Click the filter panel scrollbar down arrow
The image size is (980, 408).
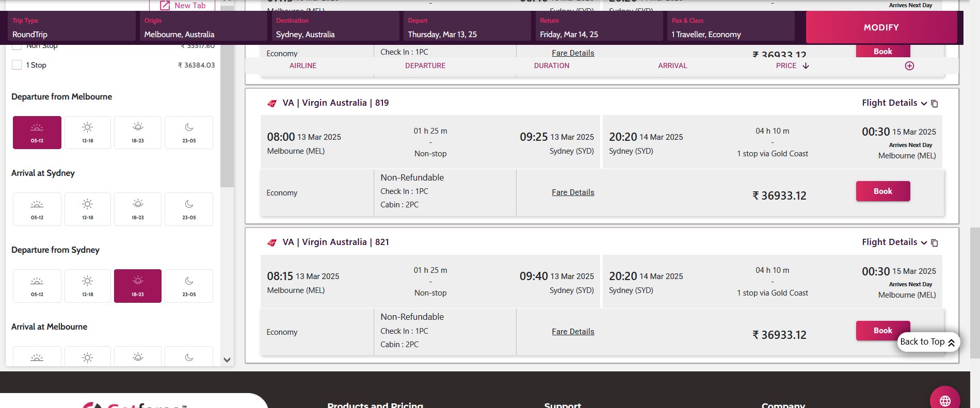click(x=227, y=360)
